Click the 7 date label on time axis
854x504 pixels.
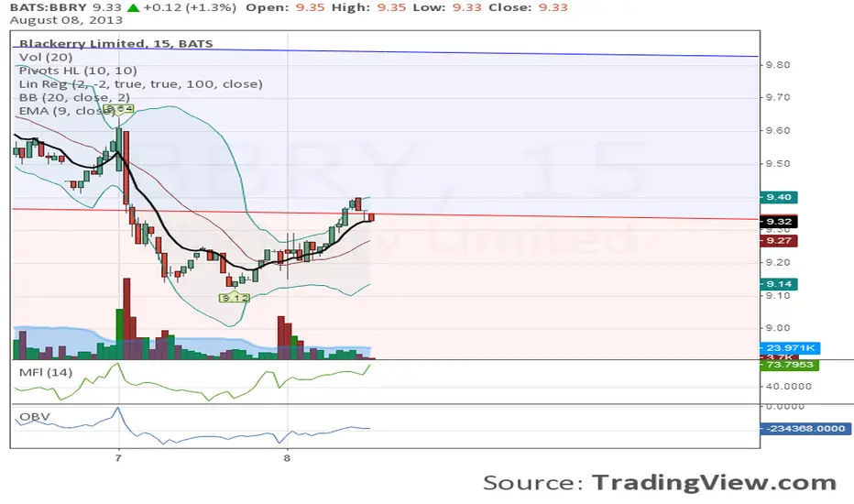coord(118,457)
